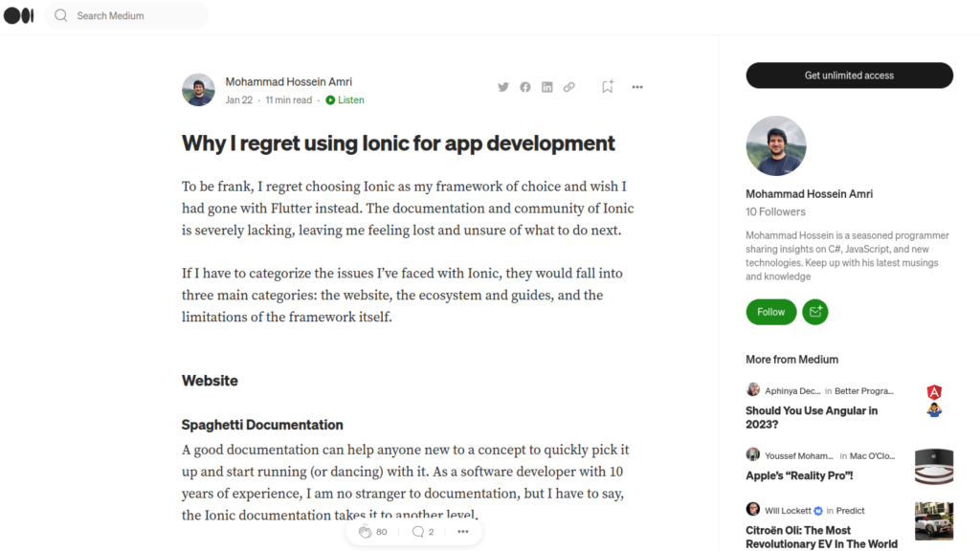The image size is (980, 551).
Task: Copy article link icon
Action: (568, 87)
